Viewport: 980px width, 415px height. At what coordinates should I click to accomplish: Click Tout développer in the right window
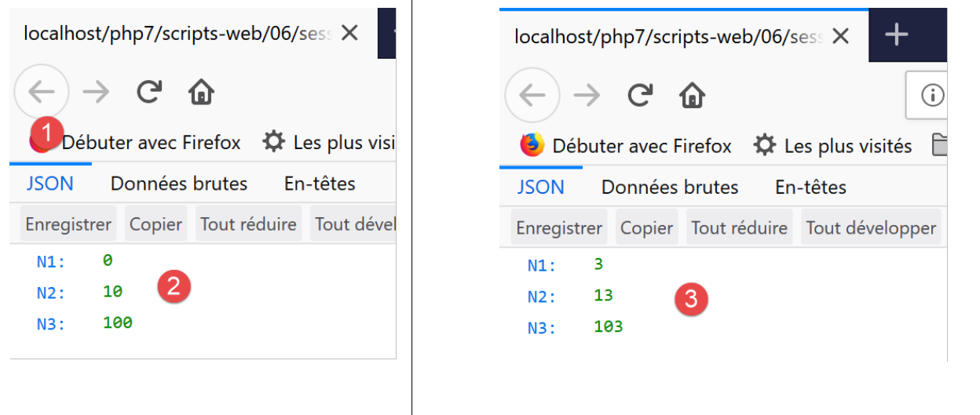pos(871,228)
